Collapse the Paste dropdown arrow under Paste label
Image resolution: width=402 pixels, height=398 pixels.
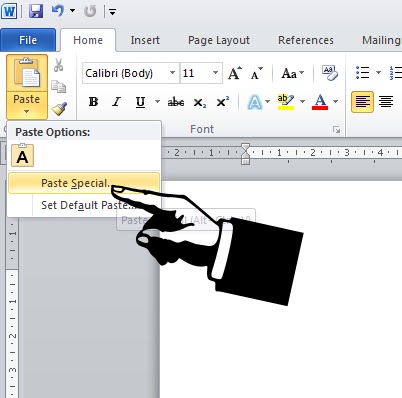point(27,112)
